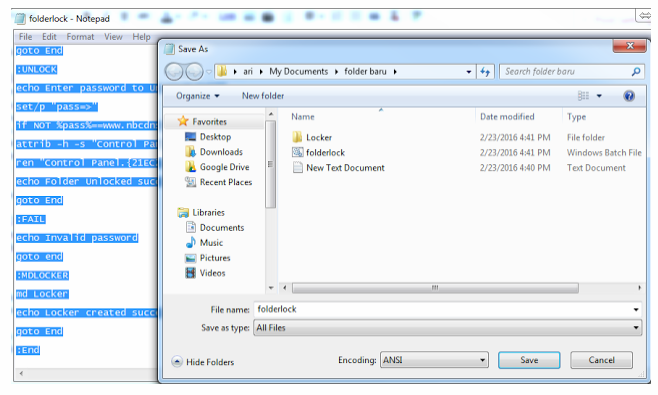This screenshot has width=658, height=395.
Task: Select Pictures library in navigation pane
Action: click(215, 258)
